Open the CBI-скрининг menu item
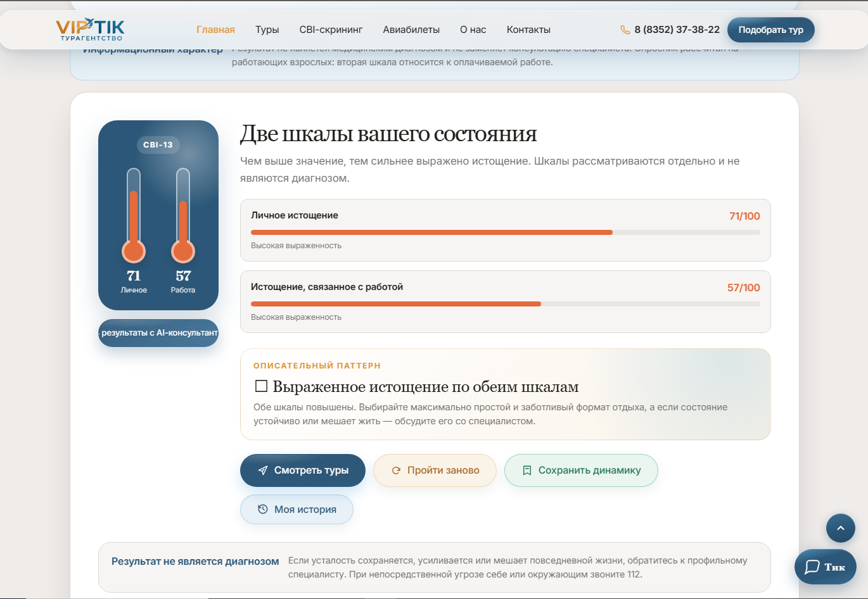Screen dimensions: 868x599 pyautogui.click(x=331, y=30)
